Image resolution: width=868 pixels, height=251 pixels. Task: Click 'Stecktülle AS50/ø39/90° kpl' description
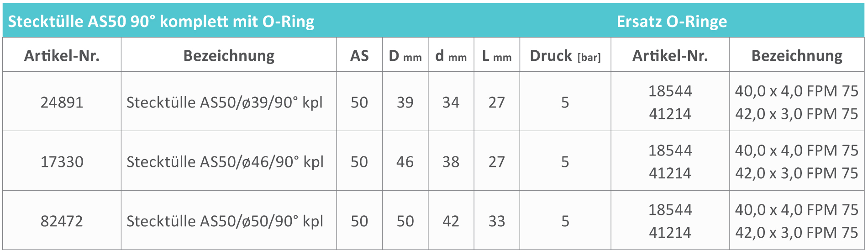pyautogui.click(x=224, y=102)
